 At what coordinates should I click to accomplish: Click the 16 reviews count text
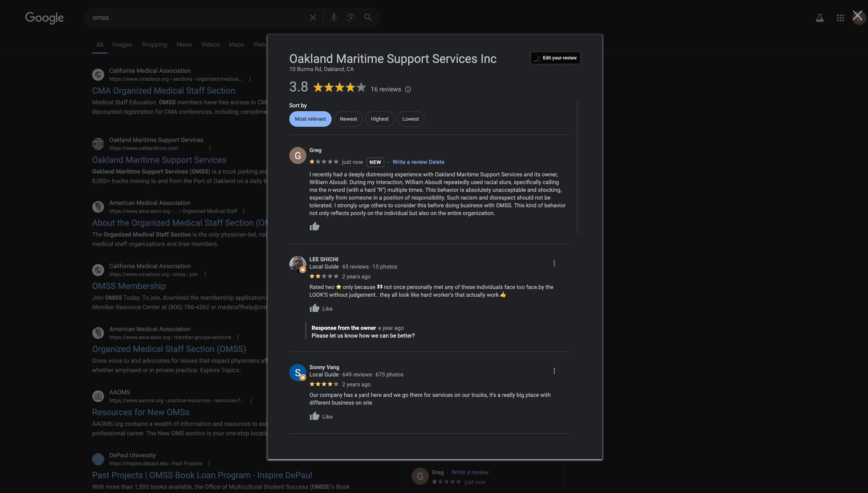click(x=386, y=89)
